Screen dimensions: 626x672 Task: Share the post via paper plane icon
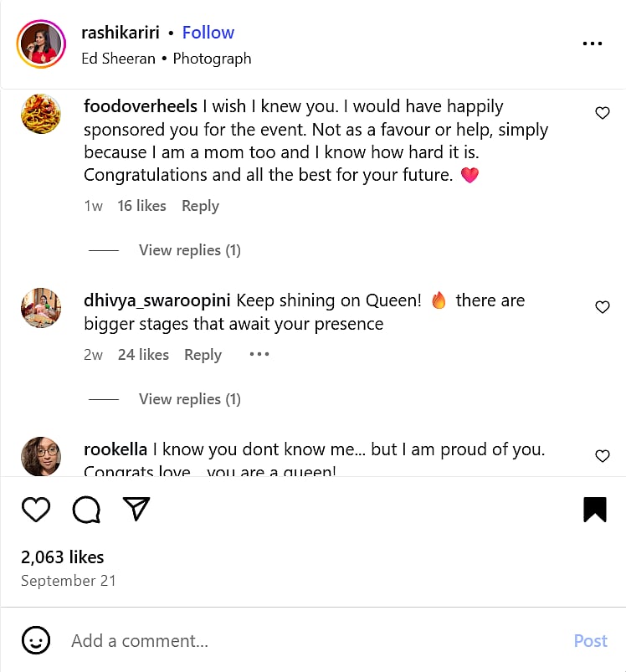pos(136,509)
